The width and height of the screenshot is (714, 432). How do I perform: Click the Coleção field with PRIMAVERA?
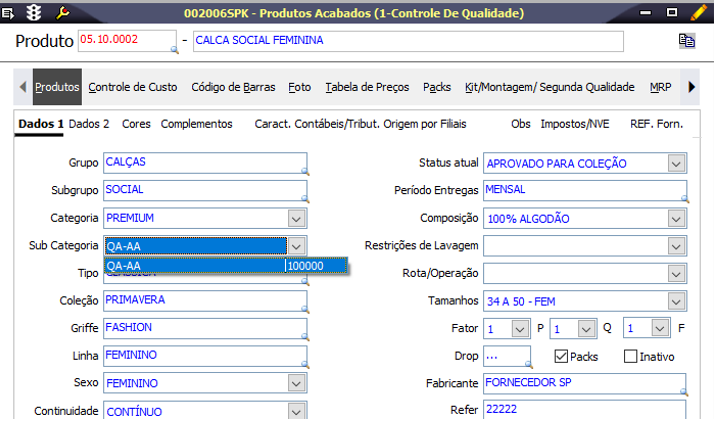click(x=205, y=301)
